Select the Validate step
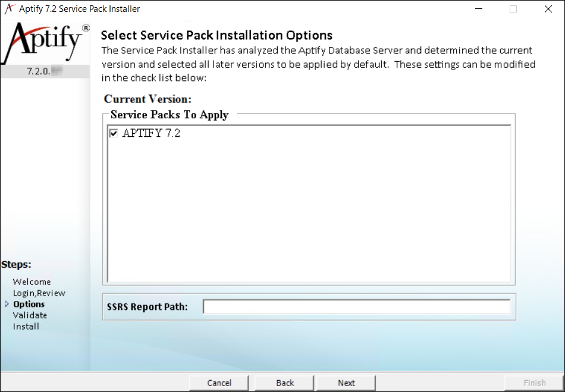The width and height of the screenshot is (565, 392). coord(30,315)
